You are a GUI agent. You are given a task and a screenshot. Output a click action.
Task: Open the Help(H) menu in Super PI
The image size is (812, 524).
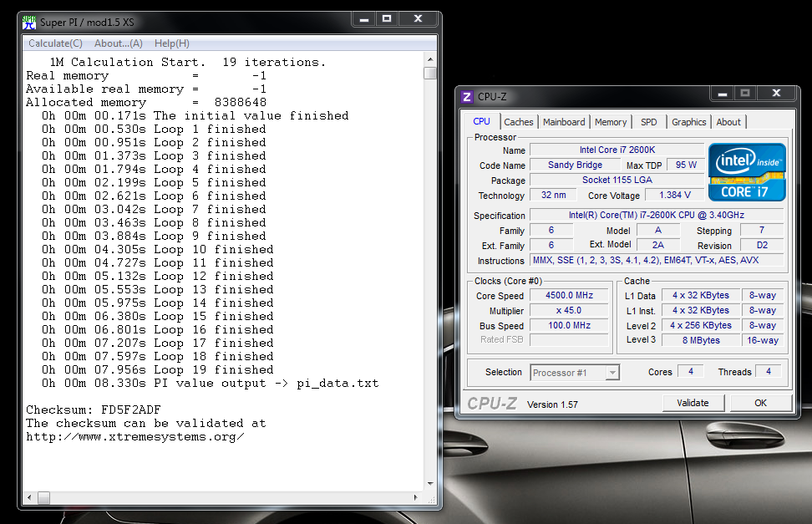[x=172, y=43]
